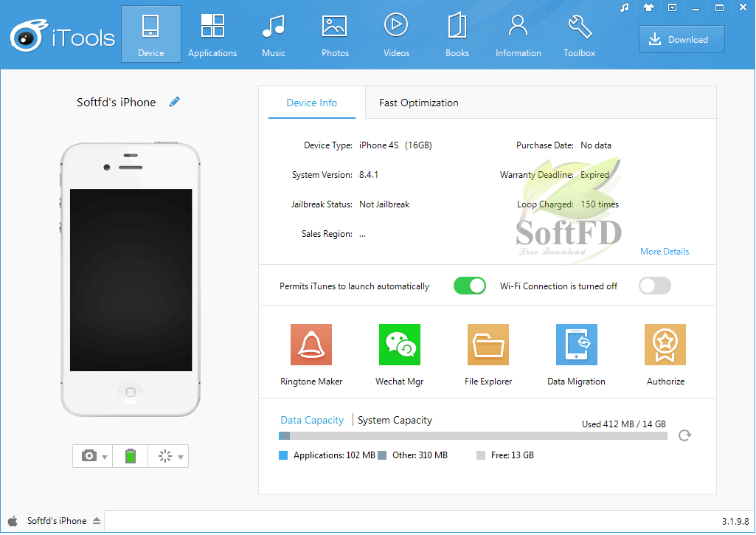Open the Toolbox section
This screenshot has height=535, width=756.
pos(579,34)
